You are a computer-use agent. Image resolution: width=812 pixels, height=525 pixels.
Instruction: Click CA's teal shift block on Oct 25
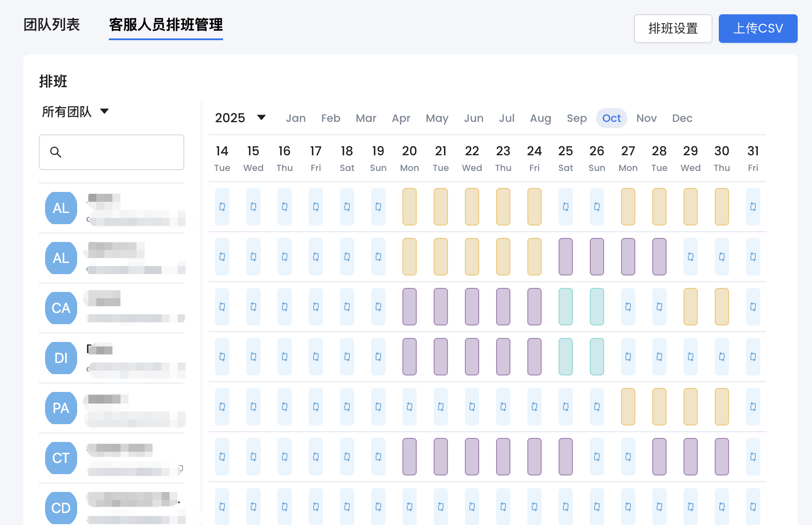click(x=566, y=307)
